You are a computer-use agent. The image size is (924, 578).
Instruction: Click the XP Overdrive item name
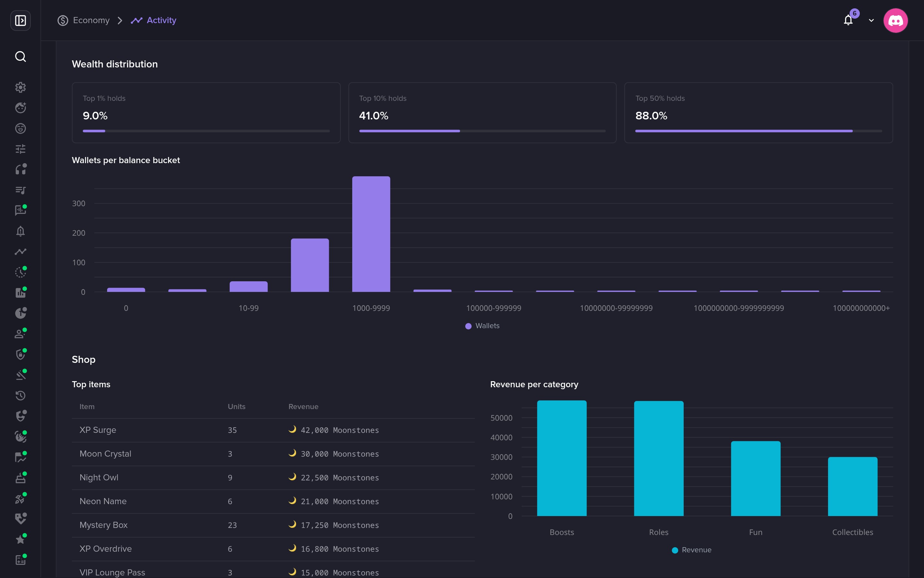105,548
